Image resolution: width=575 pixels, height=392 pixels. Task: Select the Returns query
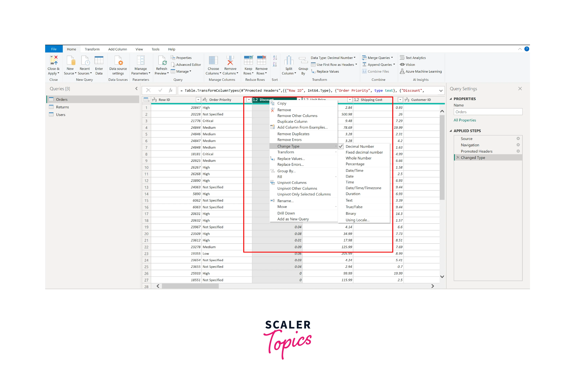coord(62,107)
